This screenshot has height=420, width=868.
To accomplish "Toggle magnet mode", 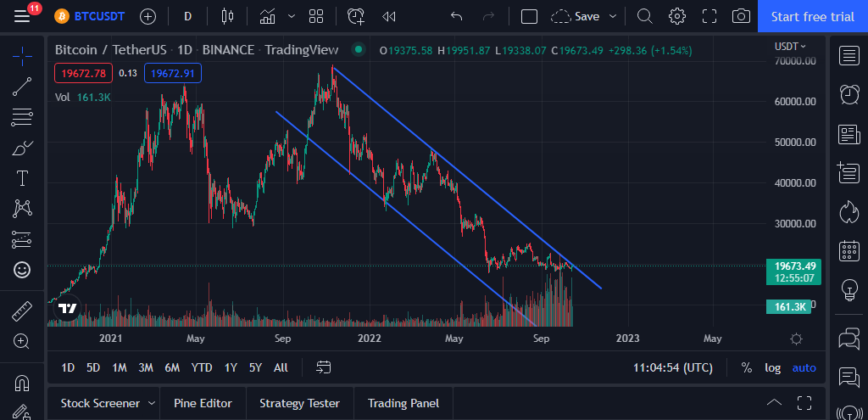I will point(22,383).
